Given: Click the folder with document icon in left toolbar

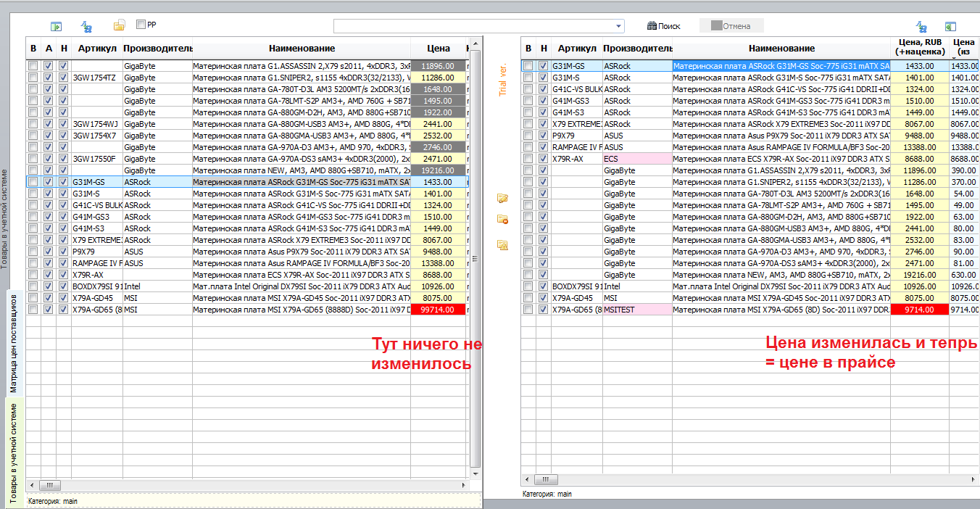Looking at the screenshot, I should click(x=119, y=25).
